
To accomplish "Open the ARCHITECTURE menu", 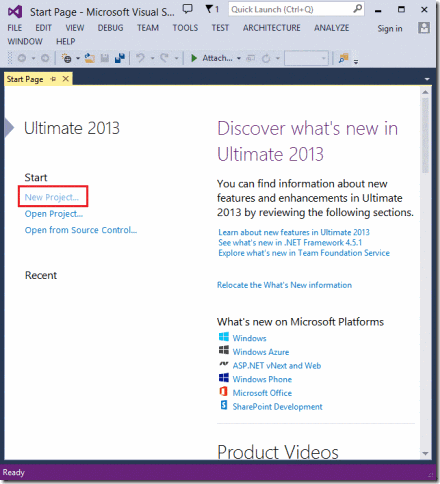I will [x=271, y=28].
